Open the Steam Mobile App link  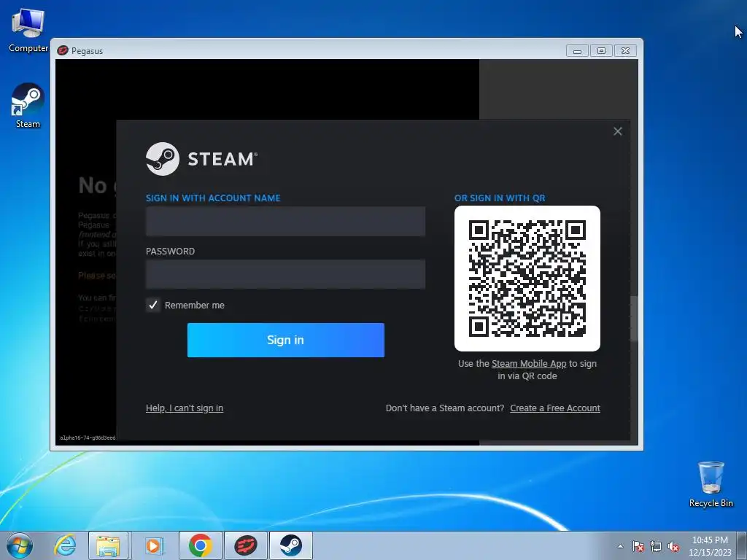click(x=529, y=364)
